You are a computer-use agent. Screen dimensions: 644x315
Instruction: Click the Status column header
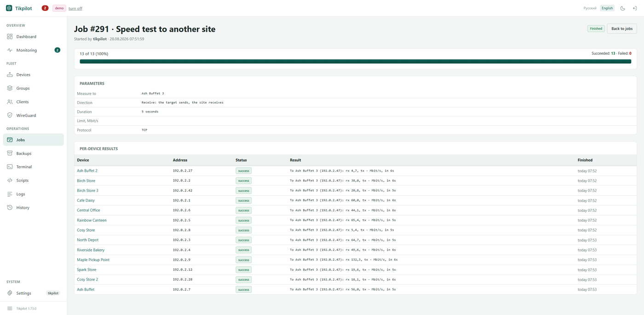click(x=241, y=160)
